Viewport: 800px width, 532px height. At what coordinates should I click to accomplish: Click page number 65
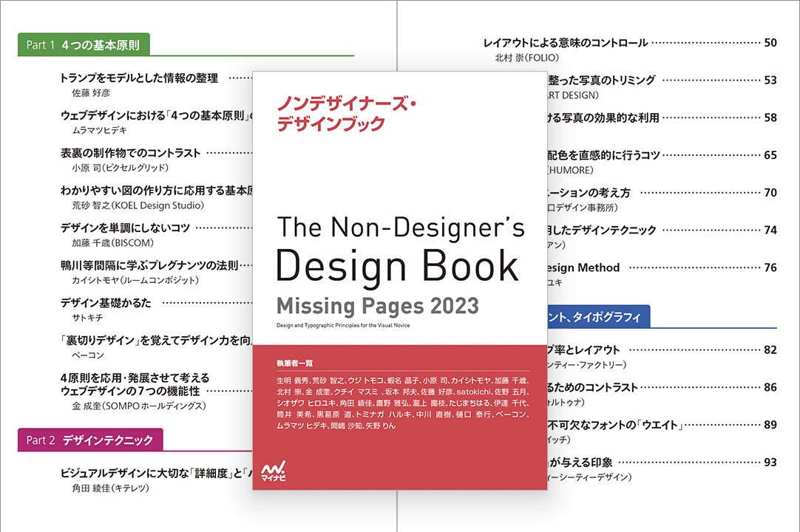pos(770,156)
